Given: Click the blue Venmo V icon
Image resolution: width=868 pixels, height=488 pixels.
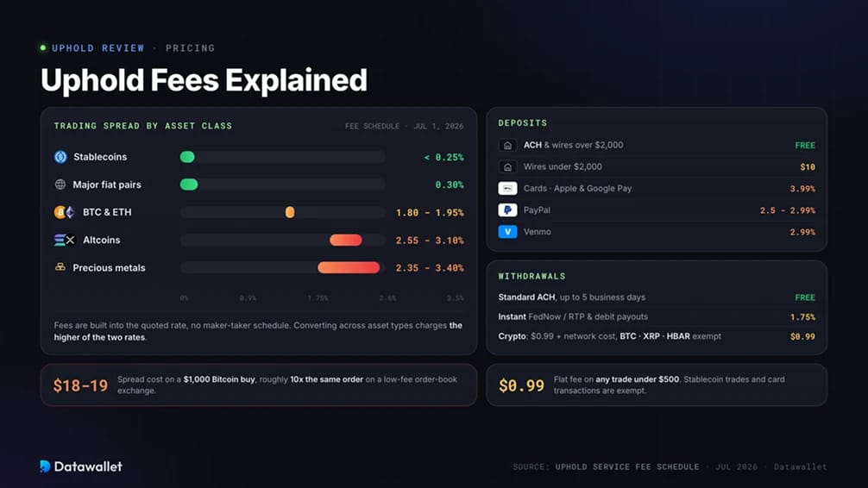Looking at the screenshot, I should coord(507,231).
